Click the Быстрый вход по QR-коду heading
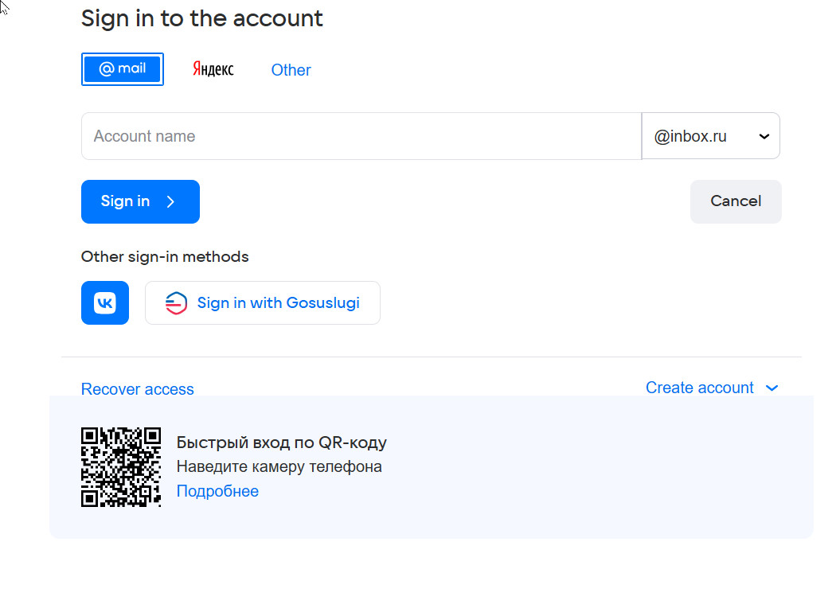 [282, 443]
